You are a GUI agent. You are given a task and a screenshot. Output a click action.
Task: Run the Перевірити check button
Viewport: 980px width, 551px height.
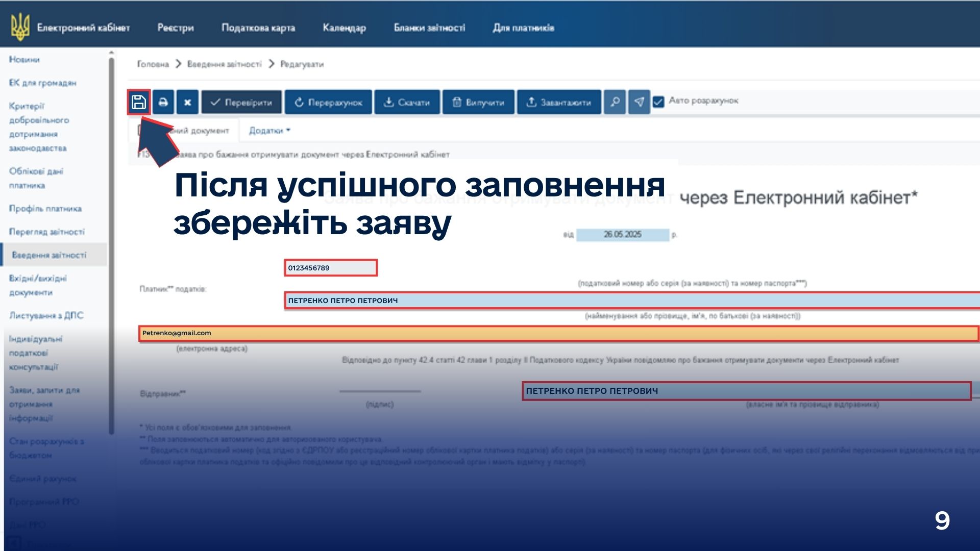coord(241,102)
